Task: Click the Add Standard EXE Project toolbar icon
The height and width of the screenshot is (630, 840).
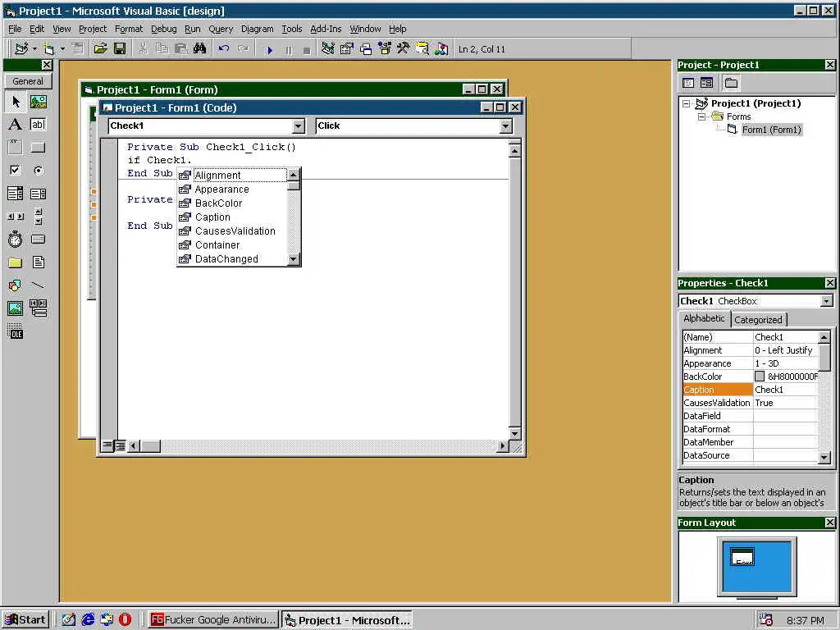Action: pyautogui.click(x=21, y=48)
